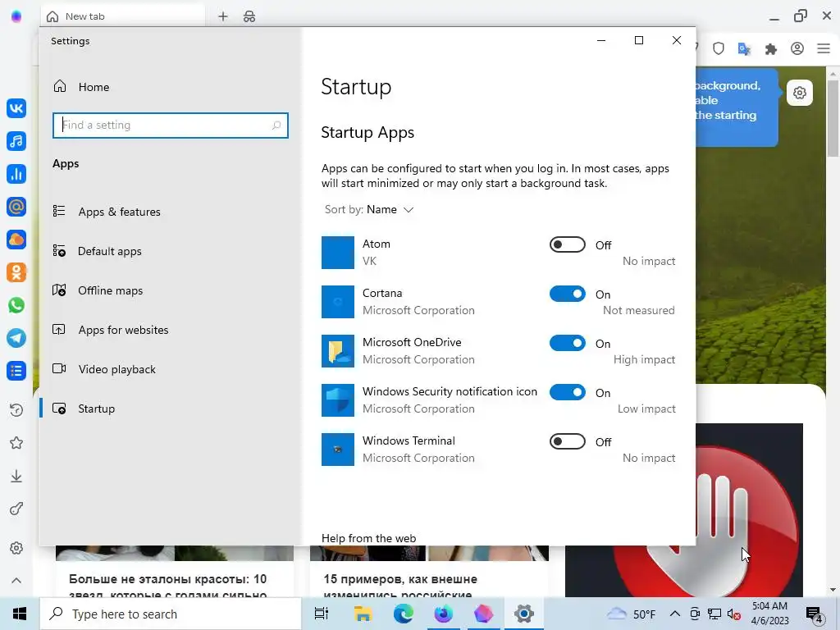Click the muted volume tray icon
840x630 pixels.
tap(734, 614)
